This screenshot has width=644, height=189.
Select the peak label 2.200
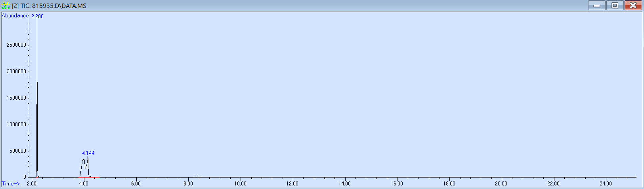[37, 16]
